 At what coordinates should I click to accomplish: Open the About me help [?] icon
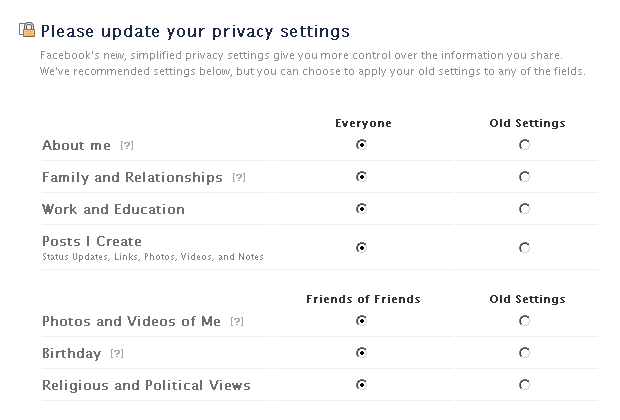(x=127, y=146)
